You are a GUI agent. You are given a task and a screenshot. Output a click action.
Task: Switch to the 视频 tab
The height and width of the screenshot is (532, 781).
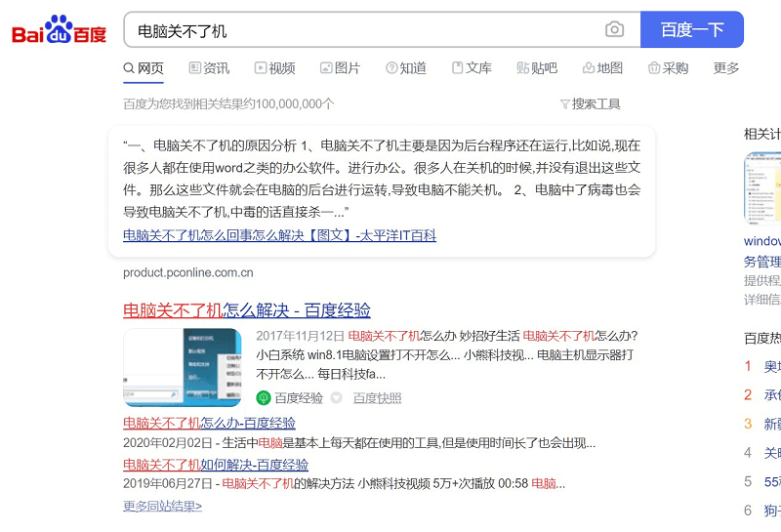pyautogui.click(x=275, y=68)
